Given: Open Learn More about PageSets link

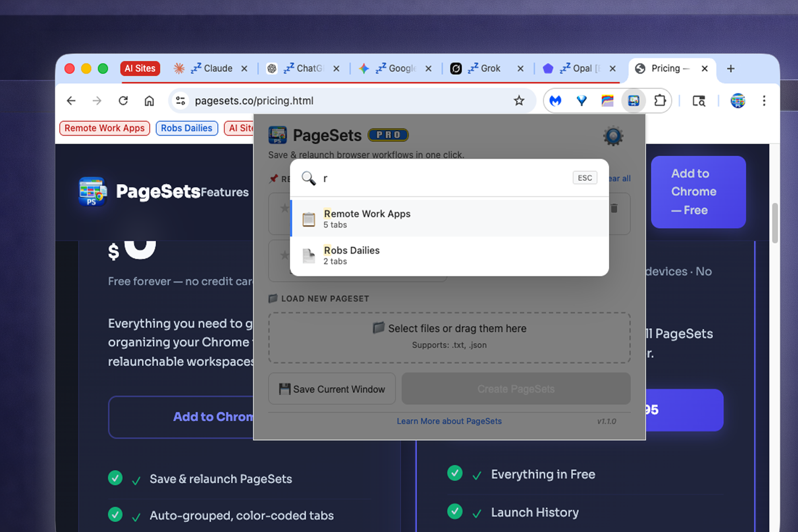Looking at the screenshot, I should click(449, 421).
